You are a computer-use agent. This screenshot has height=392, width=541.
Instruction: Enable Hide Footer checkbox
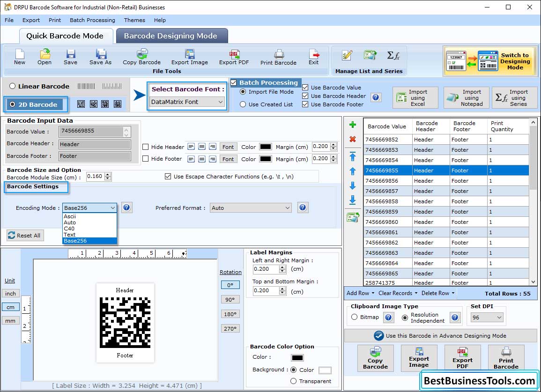(x=146, y=159)
